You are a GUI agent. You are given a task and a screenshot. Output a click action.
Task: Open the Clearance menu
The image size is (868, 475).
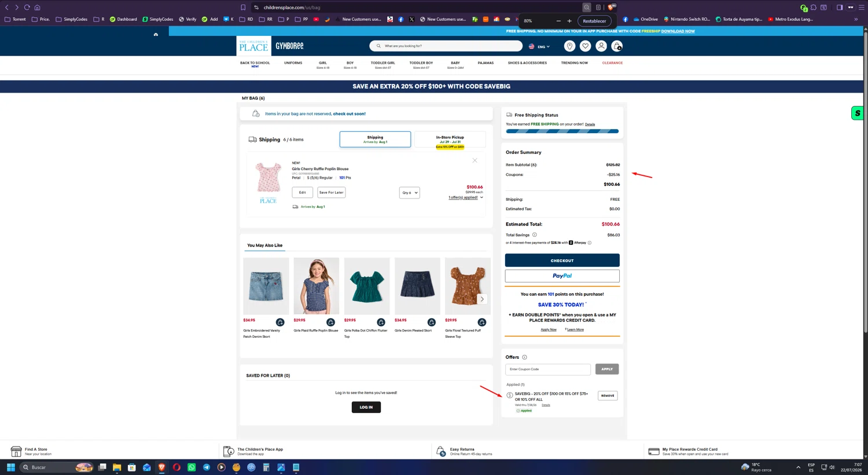click(612, 63)
